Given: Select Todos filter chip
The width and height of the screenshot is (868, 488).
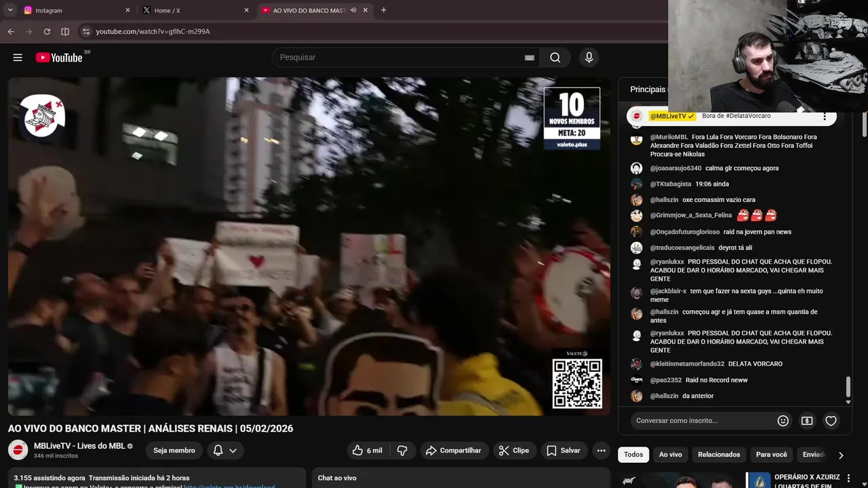Looking at the screenshot, I should tap(633, 455).
